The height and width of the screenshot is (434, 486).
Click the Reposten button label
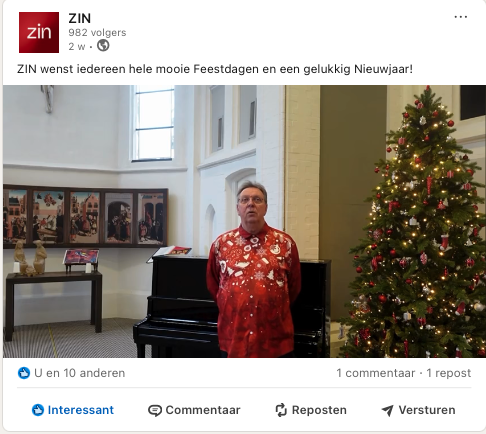[x=319, y=410]
